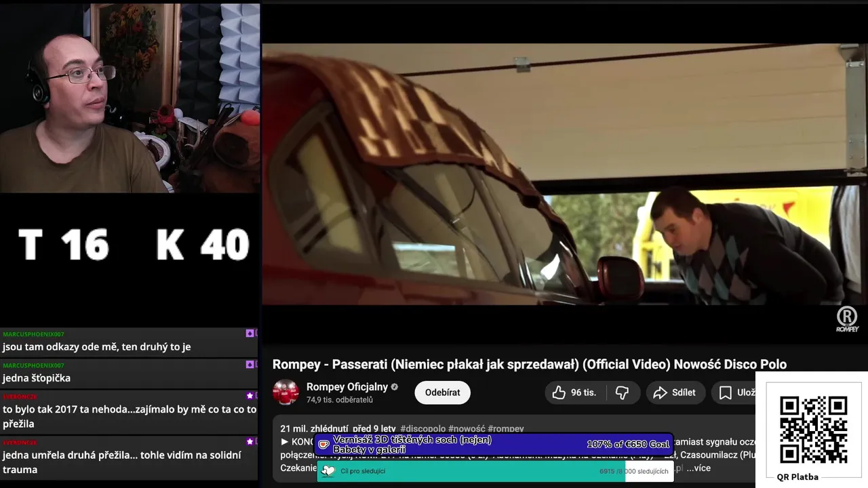Expand description with ...více
Image resolution: width=868 pixels, height=488 pixels.
pos(698,468)
